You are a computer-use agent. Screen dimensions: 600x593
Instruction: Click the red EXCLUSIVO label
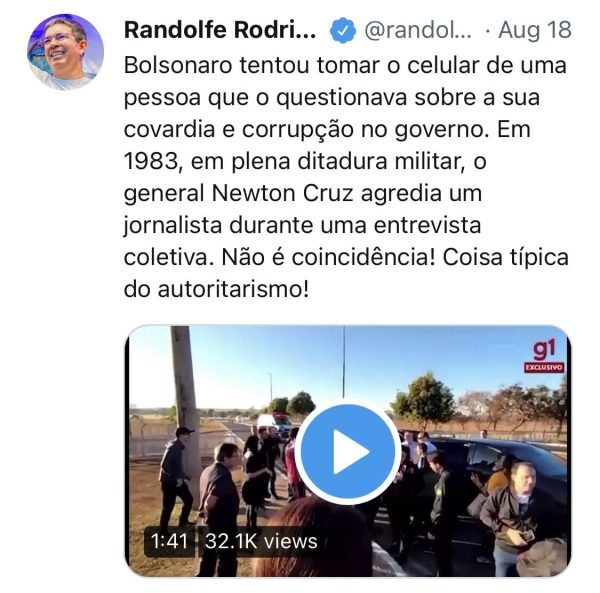544,367
